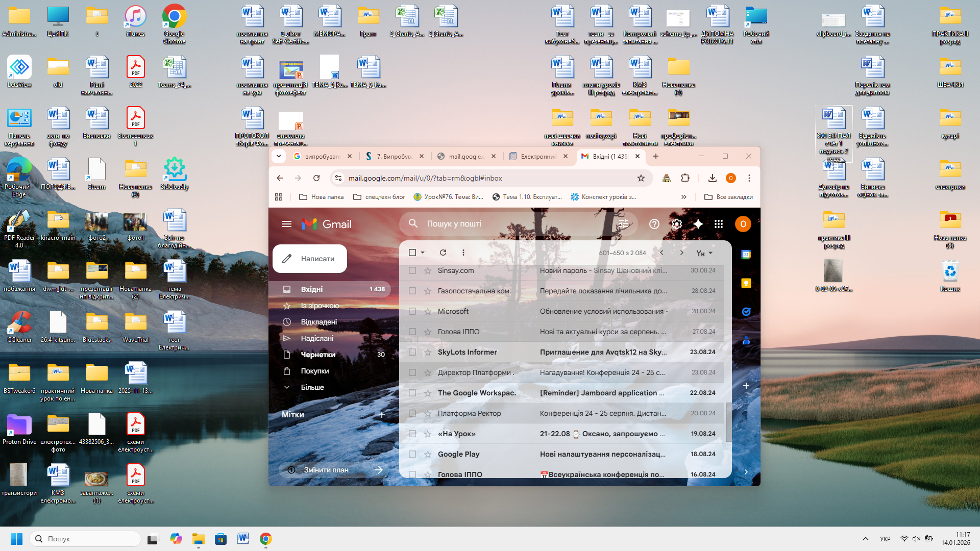Click the Написати compose button
The height and width of the screenshot is (551, 980).
click(310, 259)
